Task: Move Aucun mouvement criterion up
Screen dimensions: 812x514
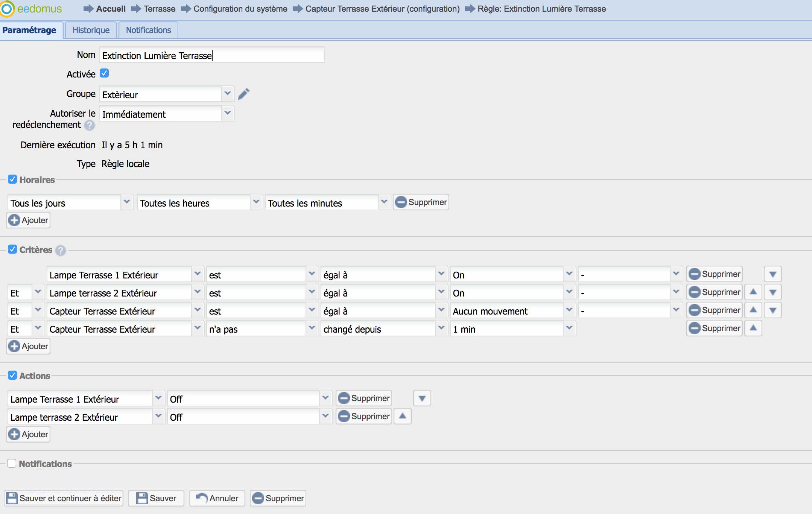Action: 753,310
